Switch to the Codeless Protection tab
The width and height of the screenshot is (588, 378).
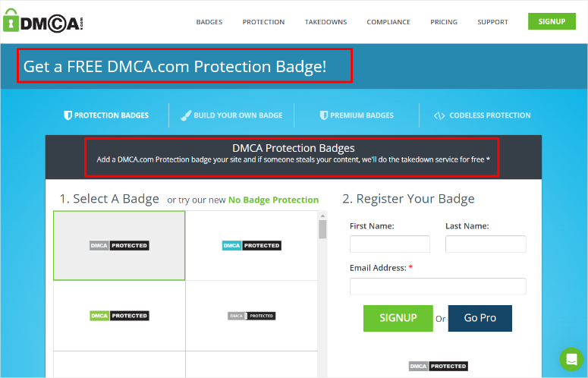coord(483,115)
